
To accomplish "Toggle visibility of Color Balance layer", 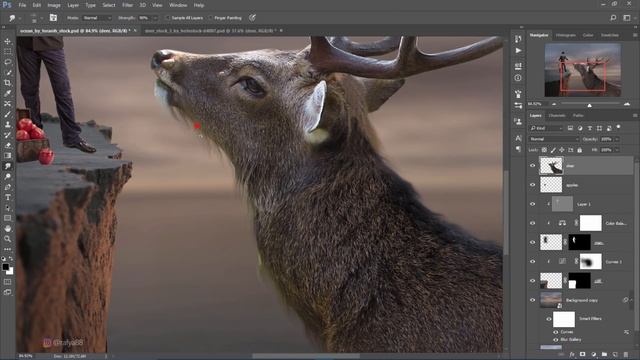I will pos(532,223).
